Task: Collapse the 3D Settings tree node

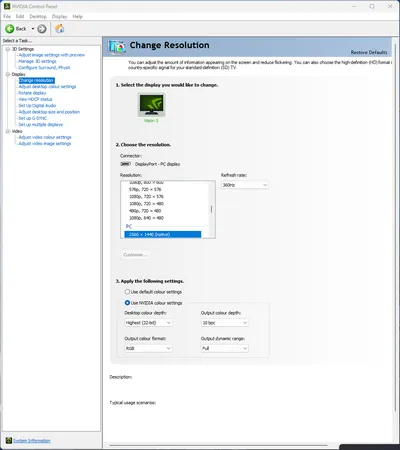Action: [8, 49]
